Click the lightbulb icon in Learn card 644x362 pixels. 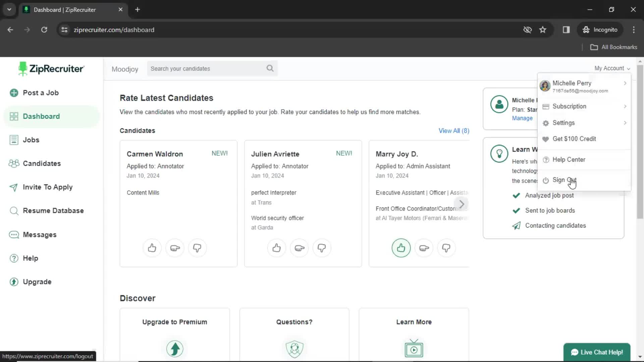coord(499,154)
